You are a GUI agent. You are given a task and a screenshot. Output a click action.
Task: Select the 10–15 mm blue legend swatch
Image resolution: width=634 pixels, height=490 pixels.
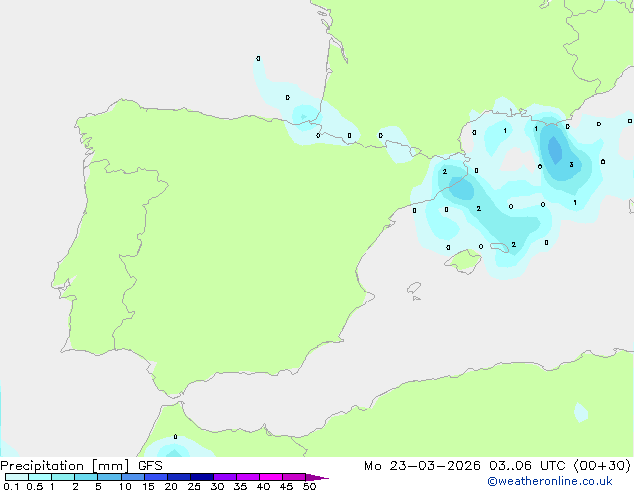pyautogui.click(x=133, y=477)
